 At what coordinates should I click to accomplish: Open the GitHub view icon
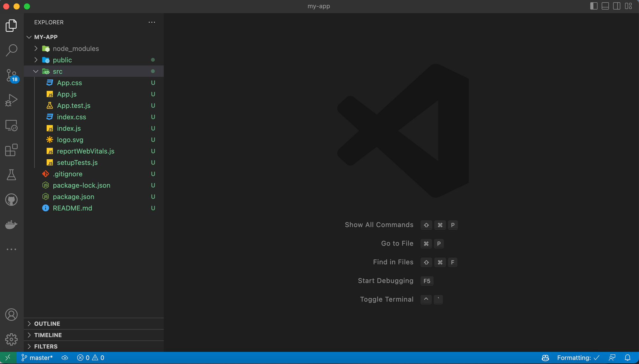[12, 200]
